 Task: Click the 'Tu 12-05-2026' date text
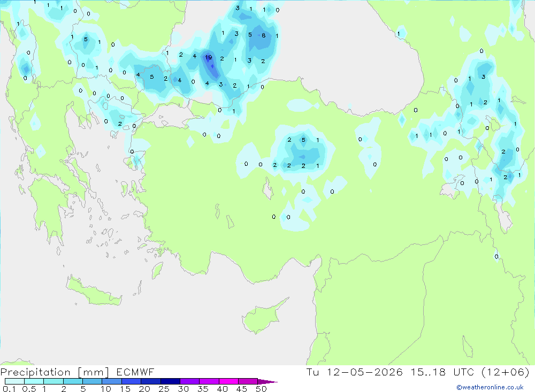(354, 372)
